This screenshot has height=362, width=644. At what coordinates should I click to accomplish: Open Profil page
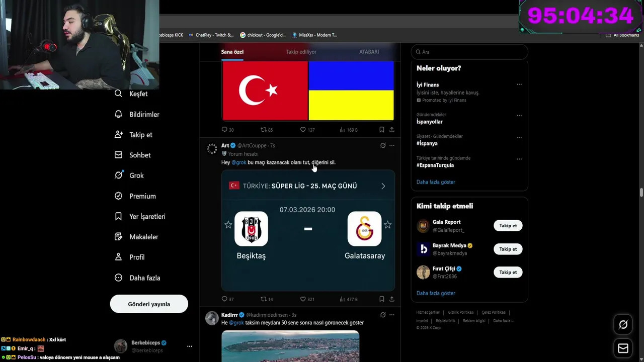coord(129,257)
